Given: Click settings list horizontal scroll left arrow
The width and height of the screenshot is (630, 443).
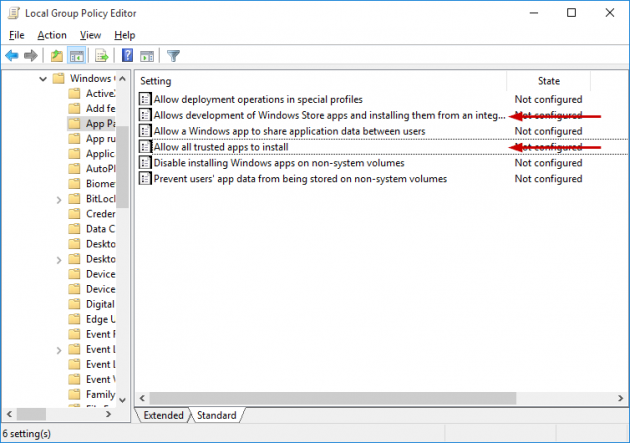Looking at the screenshot, I should 142,398.
